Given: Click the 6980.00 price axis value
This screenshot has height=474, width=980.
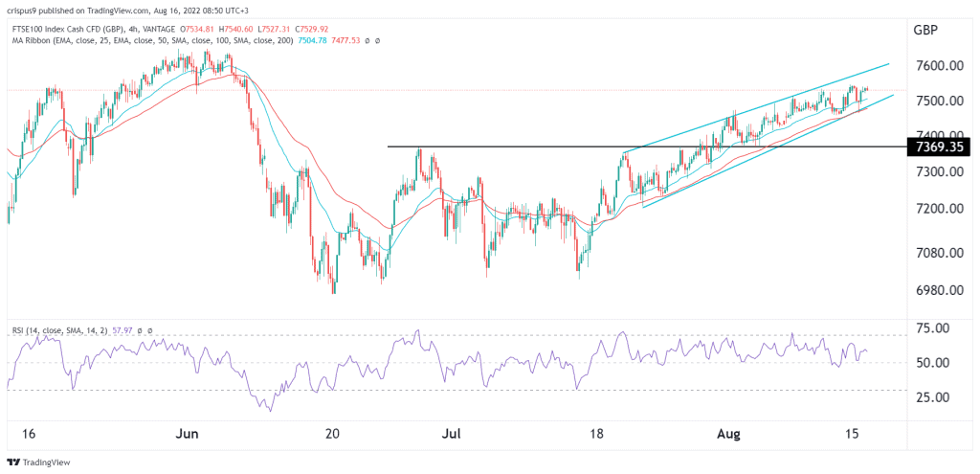Looking at the screenshot, I should click(942, 291).
